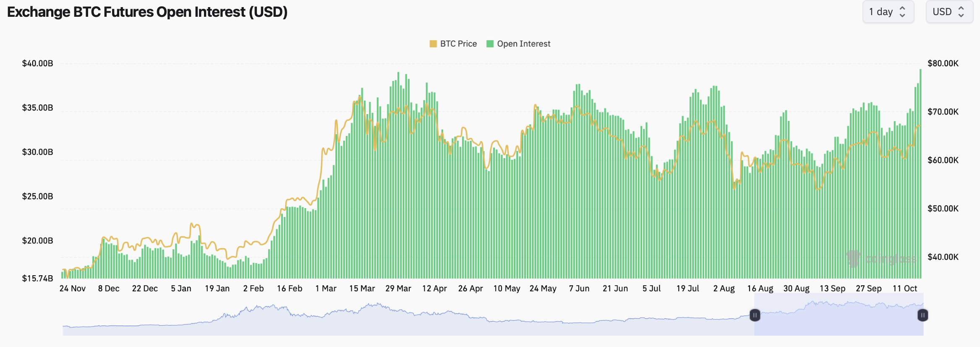Select the 15 Mar date axis label
Image resolution: width=980 pixels, height=347 pixels.
[362, 289]
